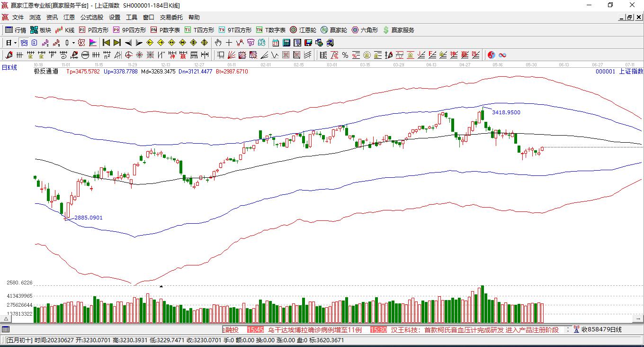This screenshot has width=644, height=347.
Task: Select the 日K线 chart label
Action: pyautogui.click(x=9, y=67)
